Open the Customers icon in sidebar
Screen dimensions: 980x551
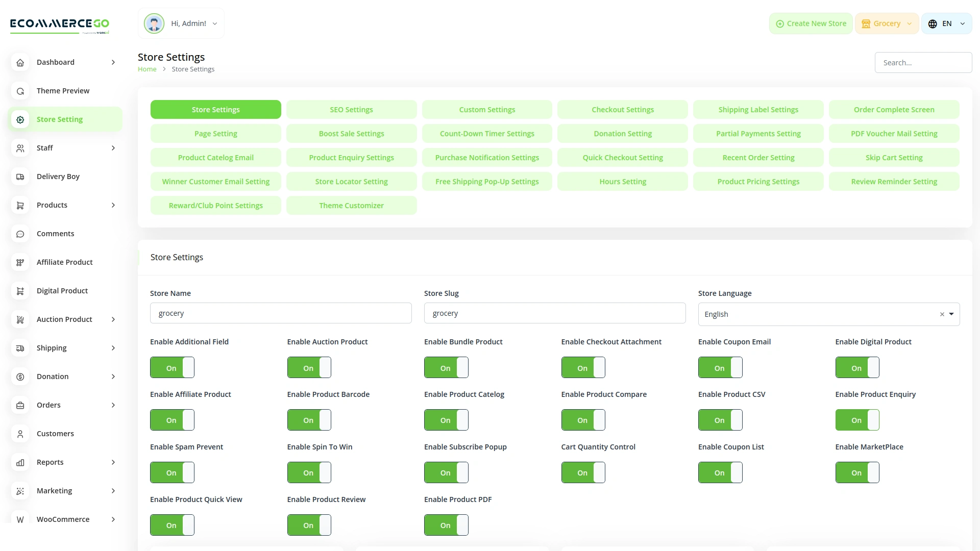[x=20, y=434]
